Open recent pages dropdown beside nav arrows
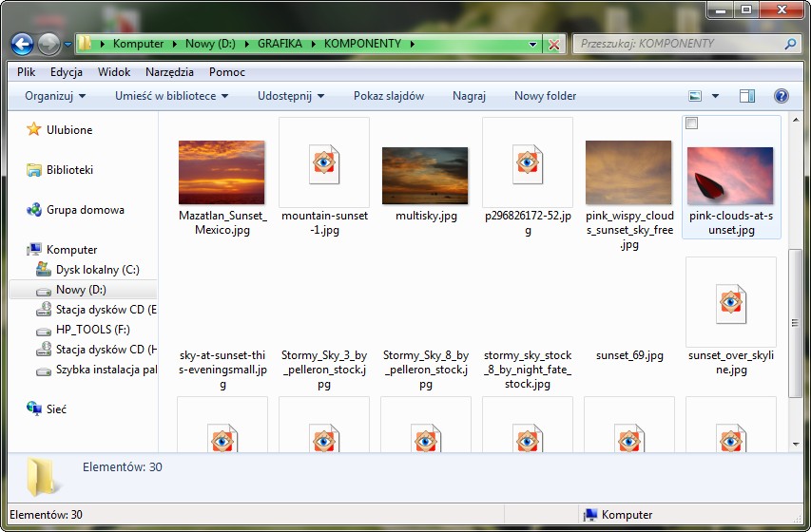 68,45
